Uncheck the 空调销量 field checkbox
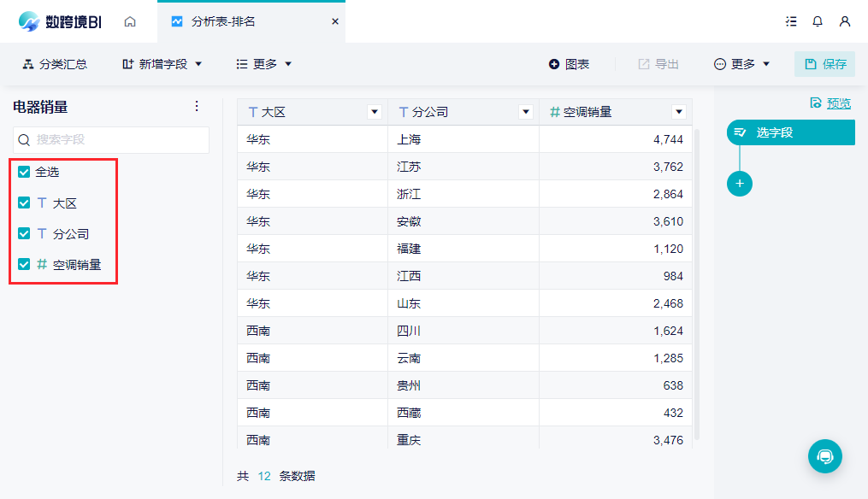 [x=24, y=265]
